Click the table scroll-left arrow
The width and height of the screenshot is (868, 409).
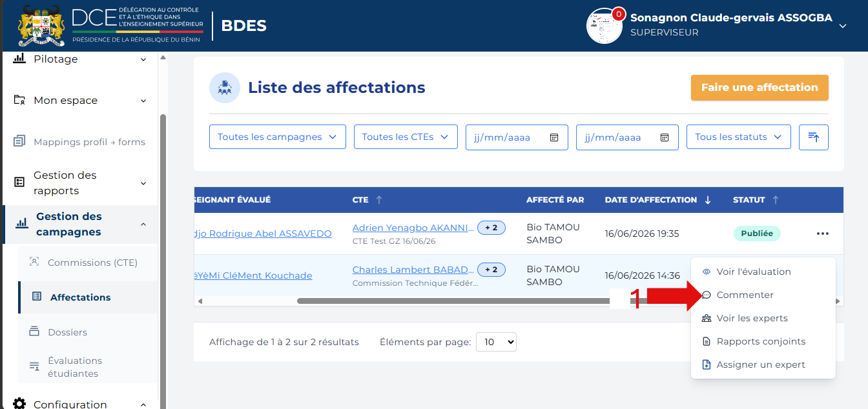click(200, 301)
